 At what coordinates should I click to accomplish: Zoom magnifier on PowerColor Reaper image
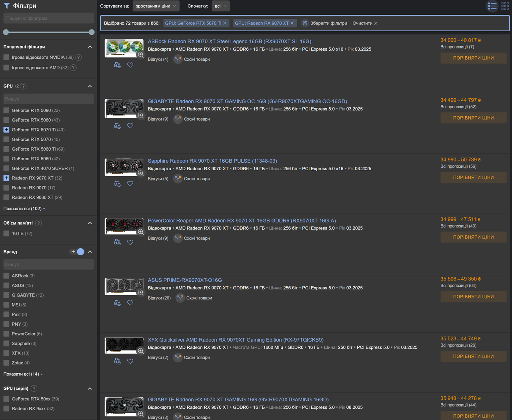tap(140, 232)
